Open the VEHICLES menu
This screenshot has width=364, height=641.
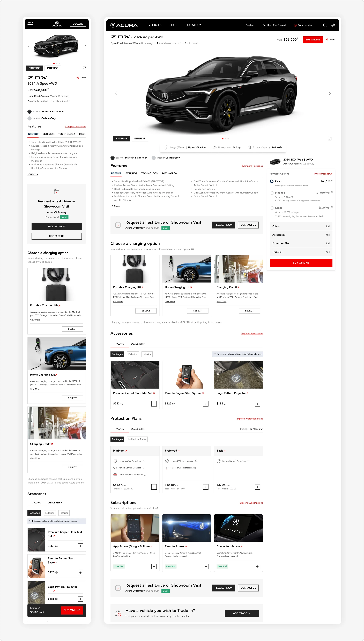pyautogui.click(x=155, y=25)
